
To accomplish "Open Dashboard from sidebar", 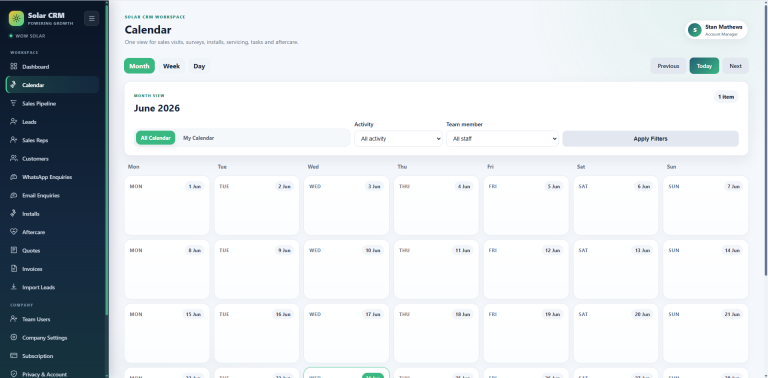I will 52,67.
